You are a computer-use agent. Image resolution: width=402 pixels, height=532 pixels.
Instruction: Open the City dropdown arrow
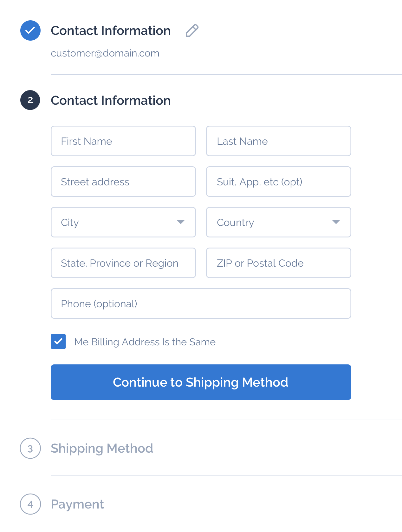(x=180, y=222)
